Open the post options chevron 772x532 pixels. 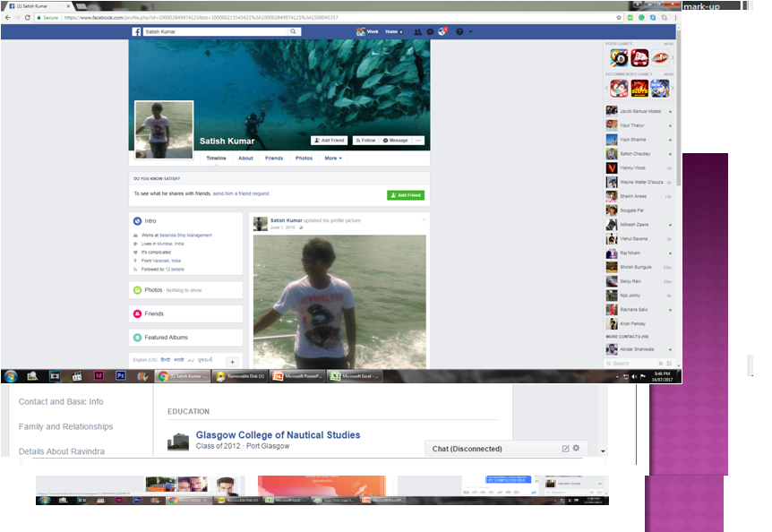point(424,219)
